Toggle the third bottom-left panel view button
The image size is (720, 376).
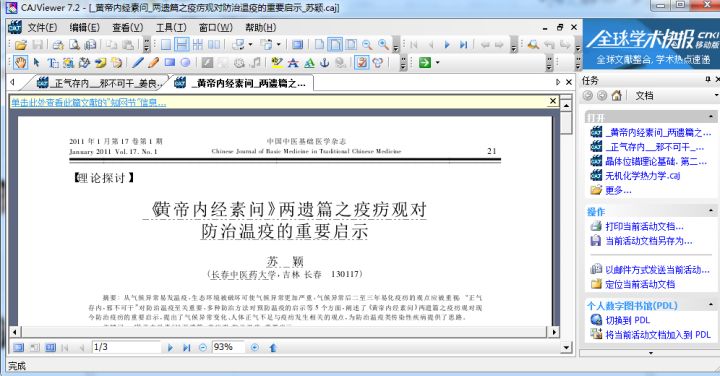point(51,348)
